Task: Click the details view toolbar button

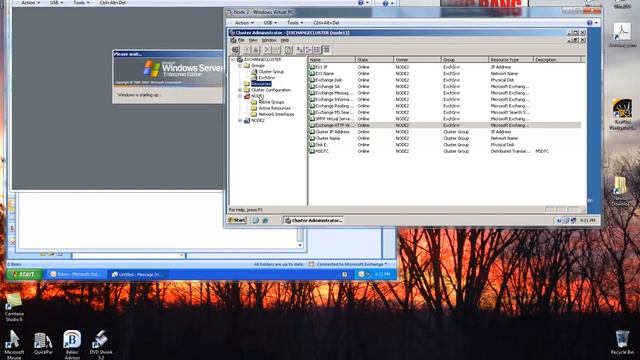Action: [x=326, y=50]
